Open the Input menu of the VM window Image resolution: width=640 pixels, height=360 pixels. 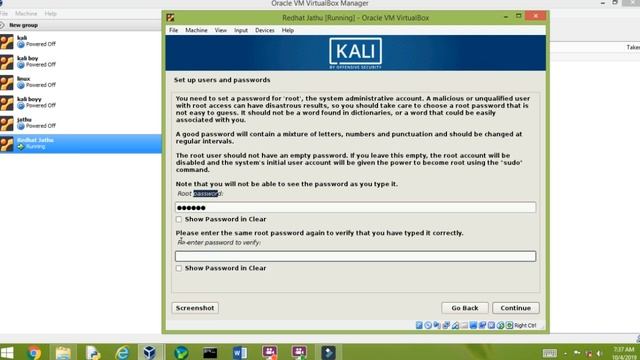click(241, 30)
